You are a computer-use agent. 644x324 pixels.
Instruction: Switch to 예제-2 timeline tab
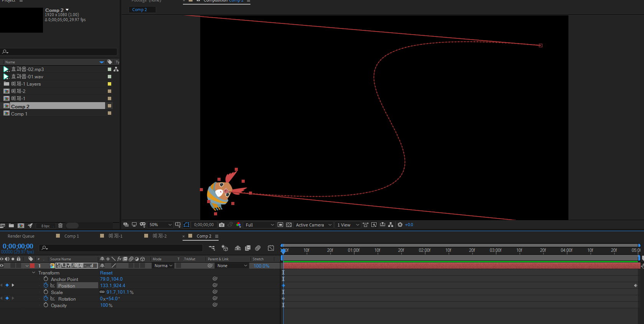pyautogui.click(x=160, y=236)
